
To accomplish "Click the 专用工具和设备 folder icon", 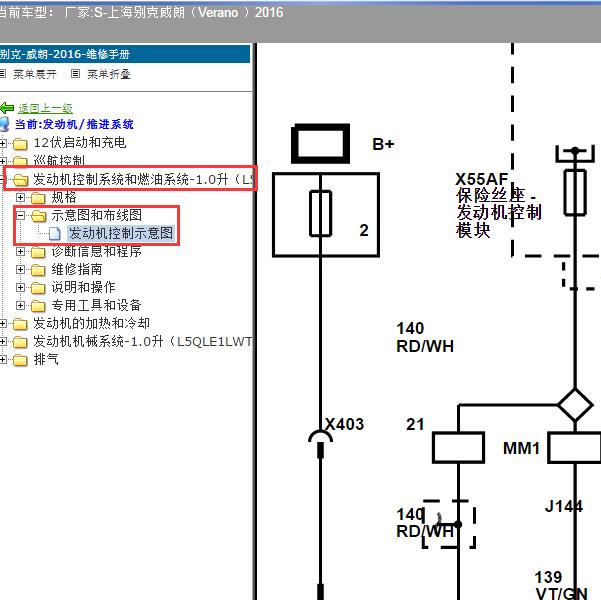I will (38, 306).
